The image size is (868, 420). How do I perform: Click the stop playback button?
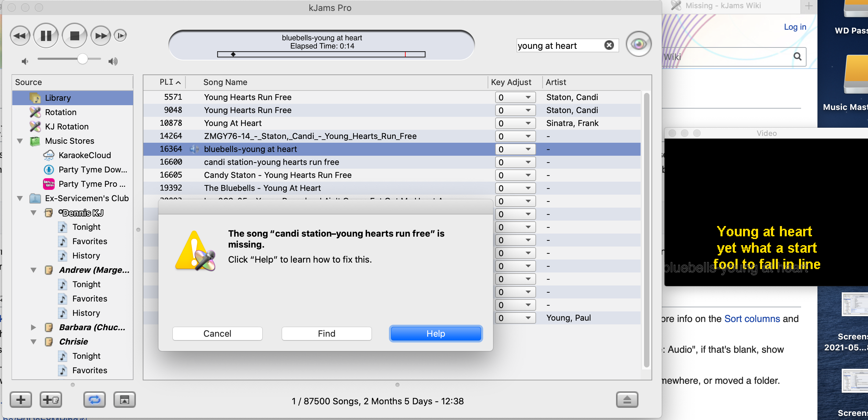pos(74,36)
